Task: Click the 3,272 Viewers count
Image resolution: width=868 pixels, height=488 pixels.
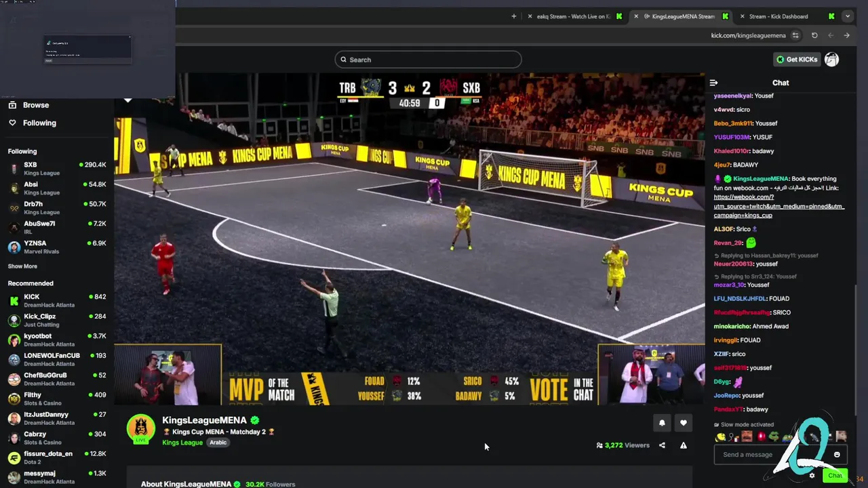Action: [x=623, y=445]
